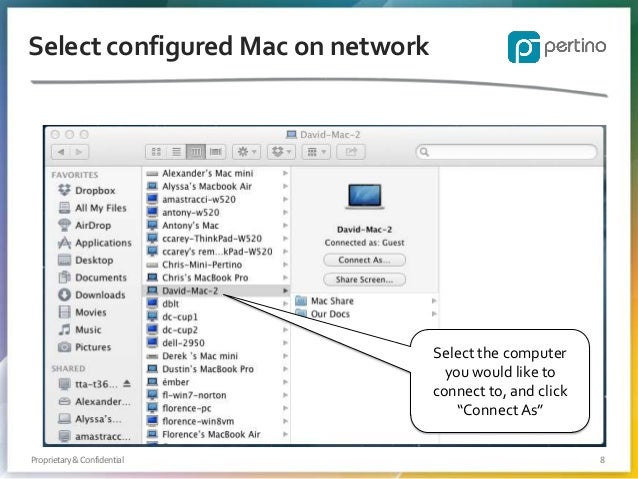The image size is (638, 479).
Task: Expand arrow beside Alexander's Mac mini
Action: (285, 173)
